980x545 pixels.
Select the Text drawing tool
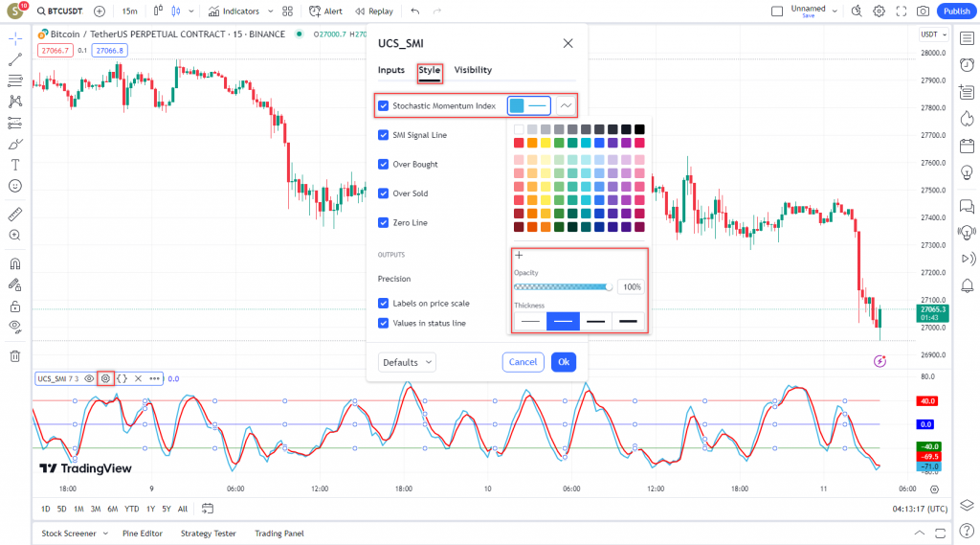click(15, 164)
